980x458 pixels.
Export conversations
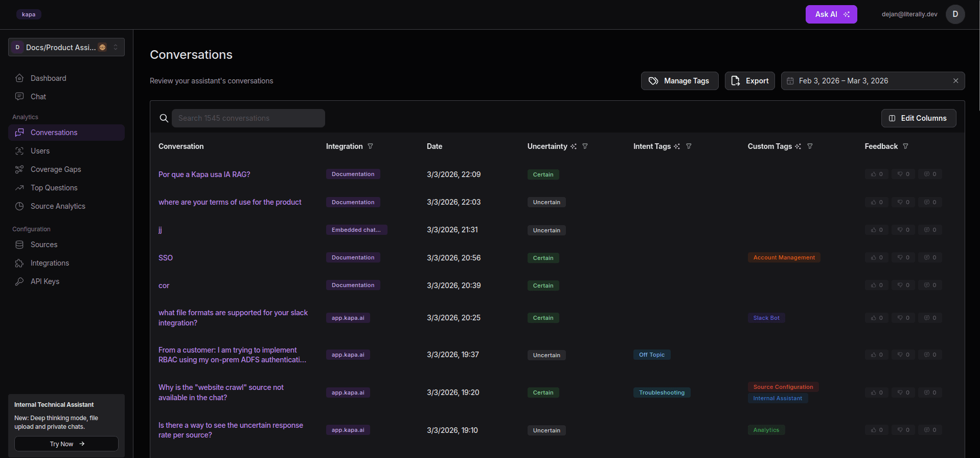pyautogui.click(x=750, y=81)
